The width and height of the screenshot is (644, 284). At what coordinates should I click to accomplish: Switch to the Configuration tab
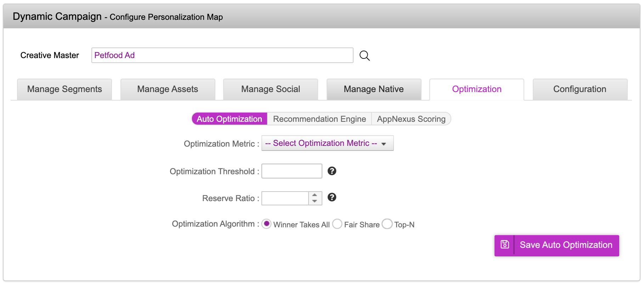tap(580, 89)
